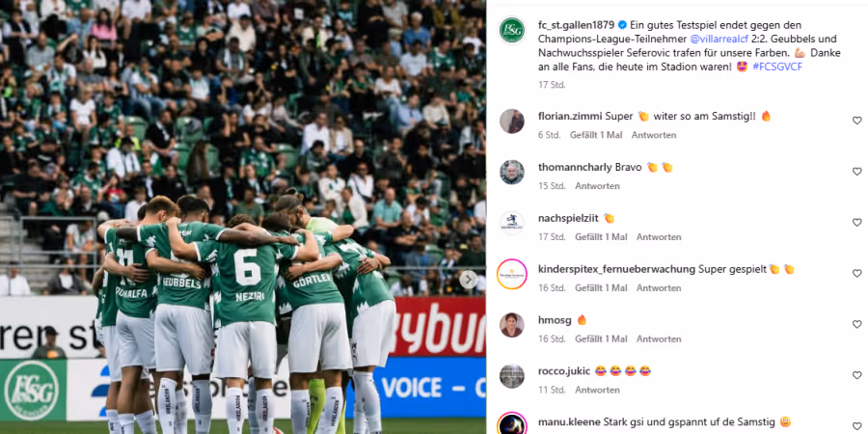
Task: Reply to rocco.jukic with Antworten
Action: 597,390
